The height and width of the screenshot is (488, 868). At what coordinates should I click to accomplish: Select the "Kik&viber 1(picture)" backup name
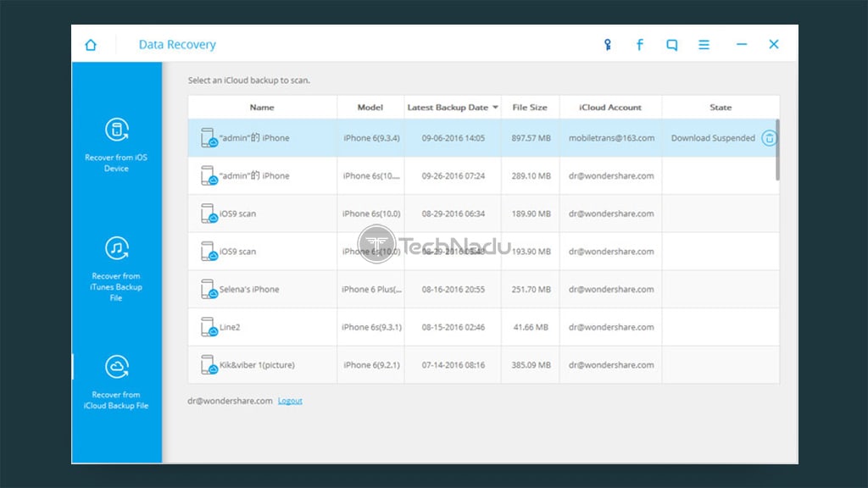pos(257,364)
